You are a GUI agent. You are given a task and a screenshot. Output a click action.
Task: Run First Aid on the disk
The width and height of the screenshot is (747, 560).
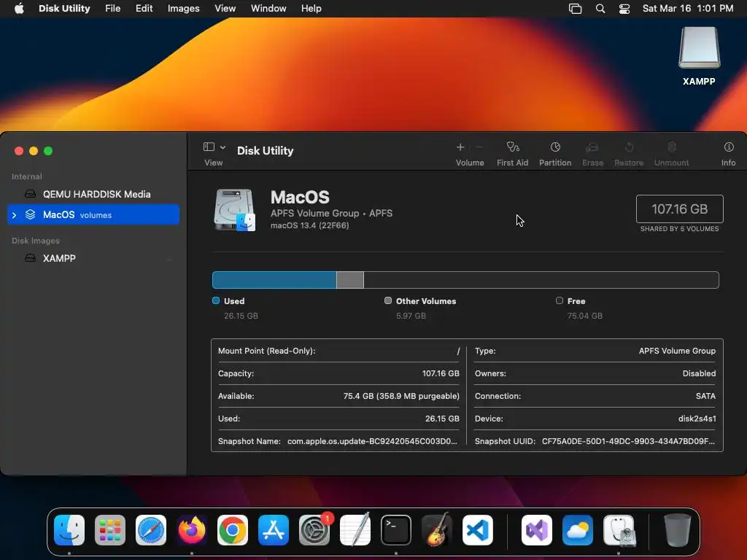(x=513, y=147)
